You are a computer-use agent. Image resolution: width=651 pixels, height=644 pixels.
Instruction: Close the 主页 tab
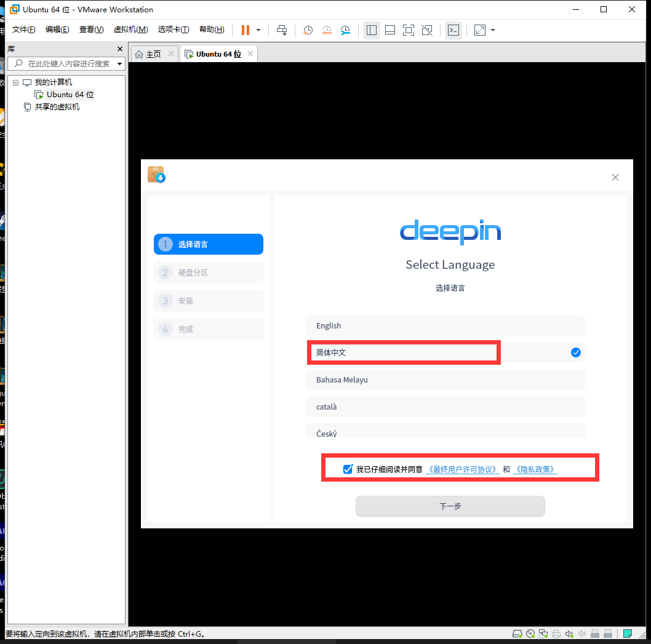[x=171, y=54]
